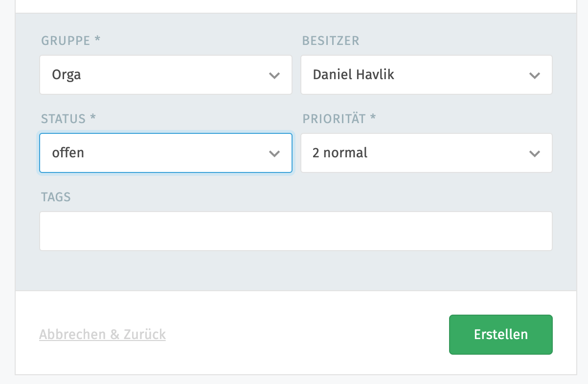Click into the Tags input field
The width and height of the screenshot is (588, 384).
[295, 231]
